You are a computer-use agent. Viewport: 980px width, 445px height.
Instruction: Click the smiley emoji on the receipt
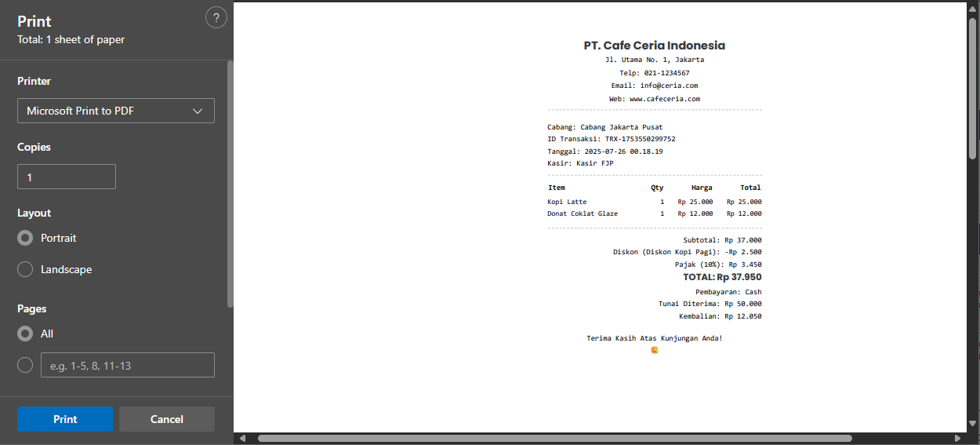(x=655, y=350)
